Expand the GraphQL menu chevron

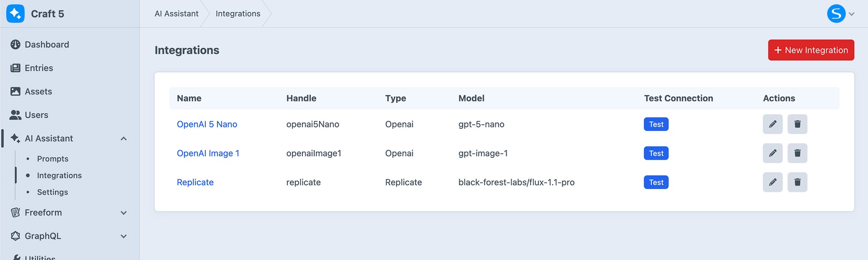(124, 236)
